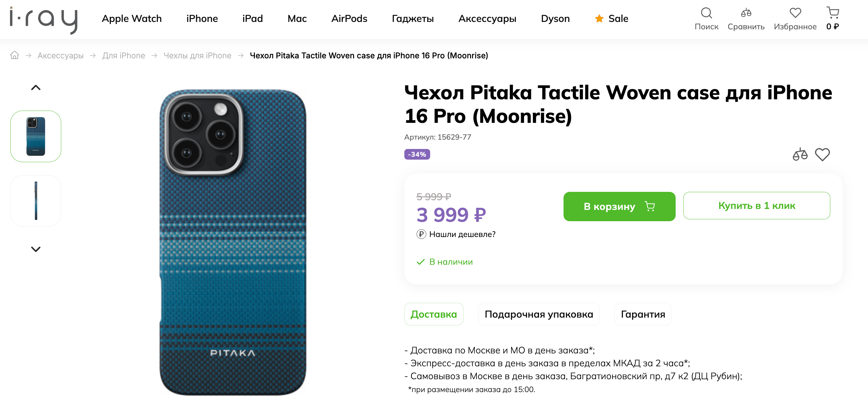Switch to the Гарантия tab

[x=642, y=314]
